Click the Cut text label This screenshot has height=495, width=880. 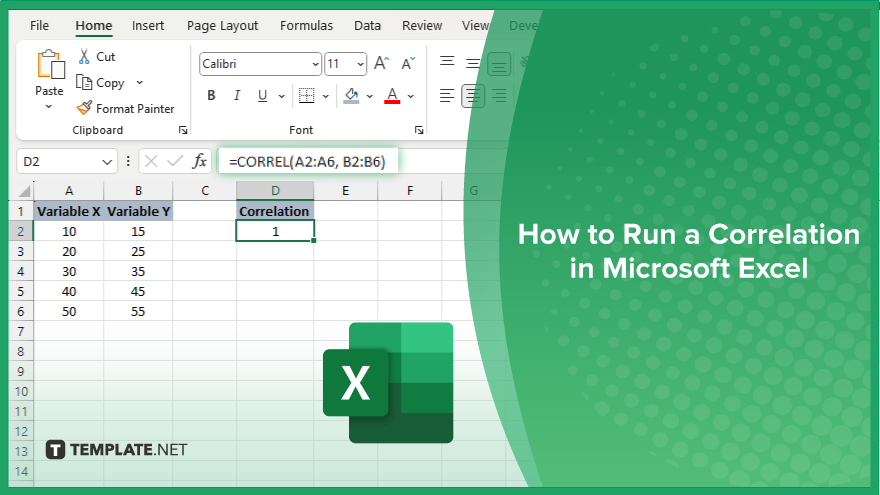pyautogui.click(x=106, y=57)
